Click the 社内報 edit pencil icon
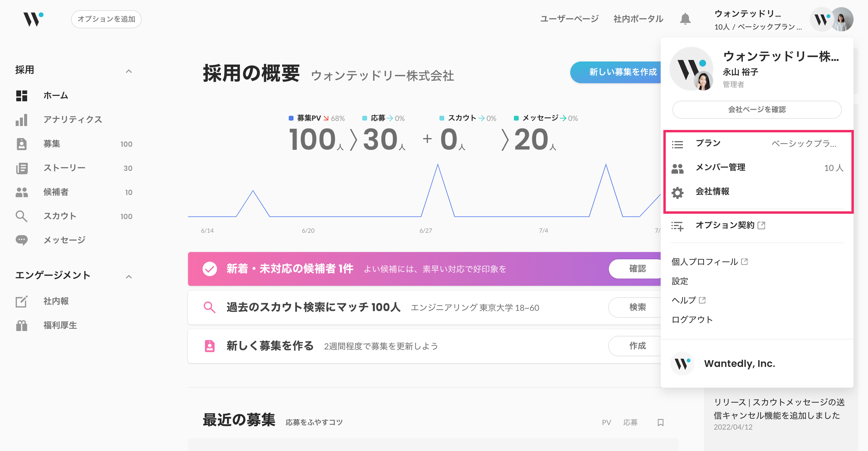The height and width of the screenshot is (451, 868). [22, 301]
